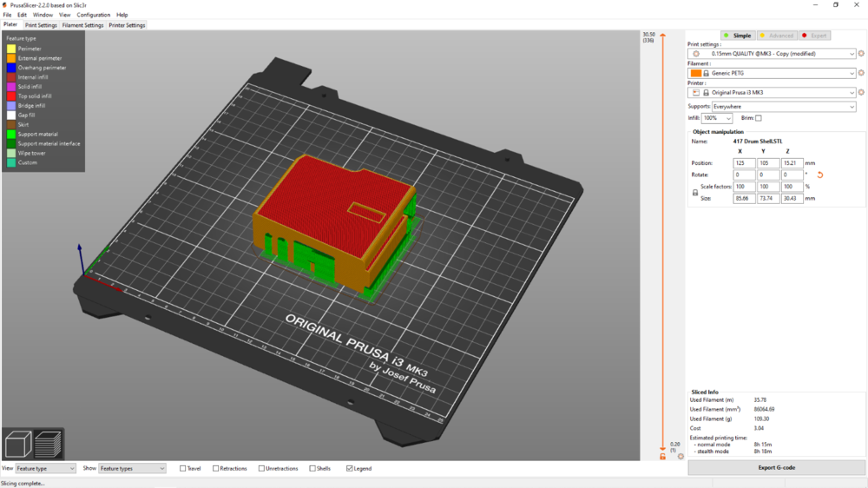This screenshot has width=868, height=488.
Task: Open the Filament Settings tab
Action: (x=82, y=25)
